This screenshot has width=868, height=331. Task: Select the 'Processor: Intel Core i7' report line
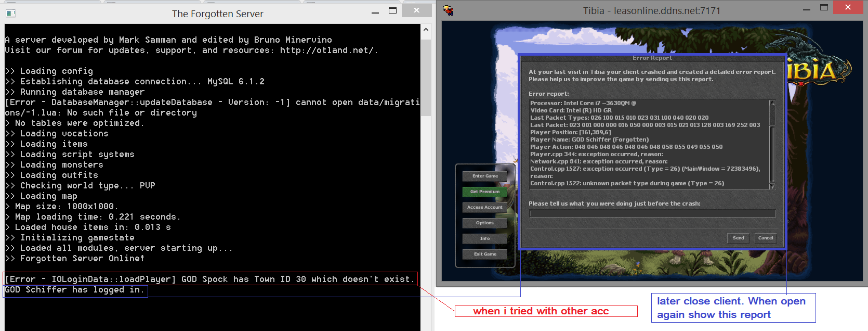coord(583,103)
